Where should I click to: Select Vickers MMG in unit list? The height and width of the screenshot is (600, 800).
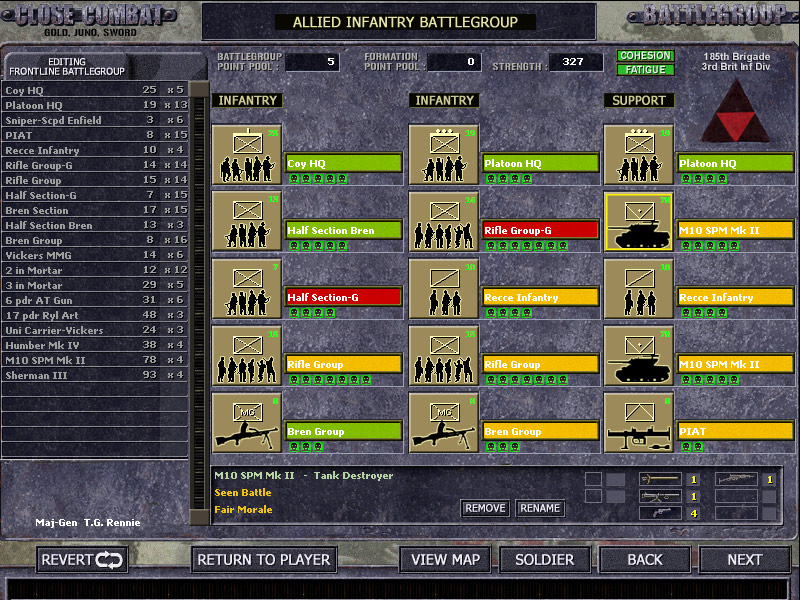coord(95,255)
